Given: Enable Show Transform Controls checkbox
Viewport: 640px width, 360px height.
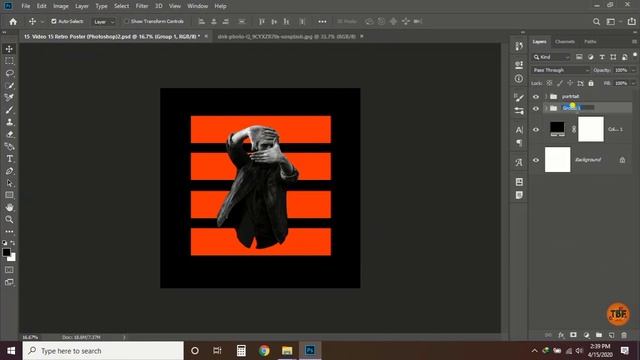Looking at the screenshot, I should coord(127,21).
